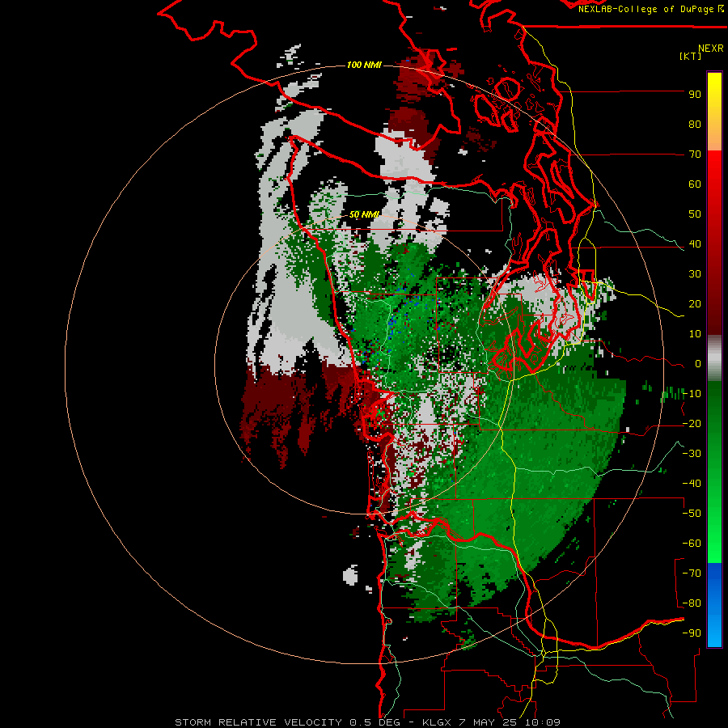This screenshot has width=728, height=728.
Task: Click the "KLGX" station identifier in the footer
Action: point(438,722)
